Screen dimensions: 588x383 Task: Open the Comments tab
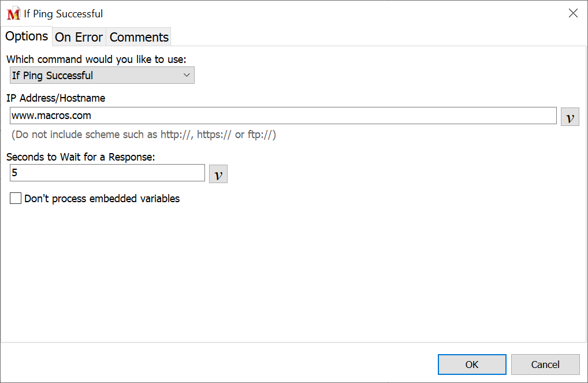point(139,37)
